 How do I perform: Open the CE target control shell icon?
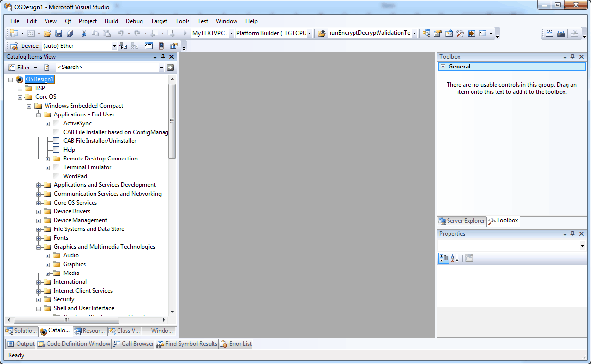[x=148, y=46]
